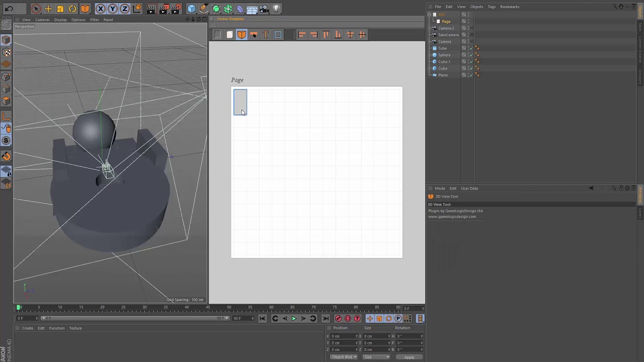
Task: Click Vector Graphics Text T tool
Action: 266,35
